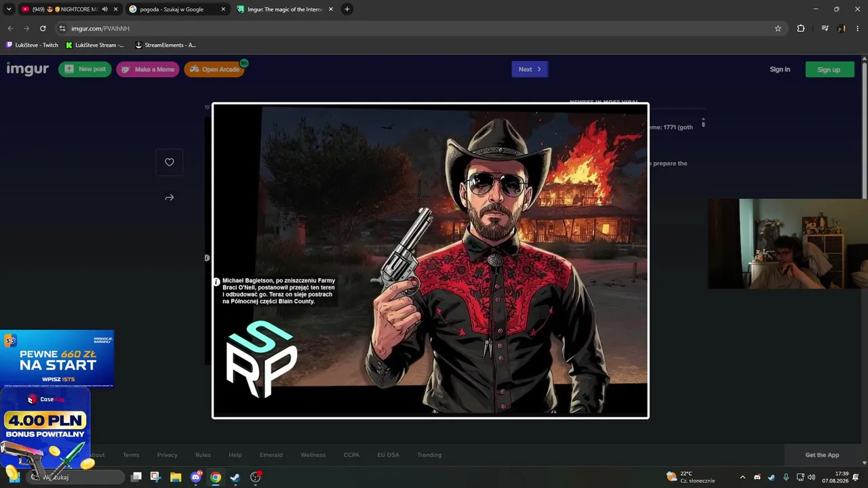Click the Sign in link

click(780, 69)
